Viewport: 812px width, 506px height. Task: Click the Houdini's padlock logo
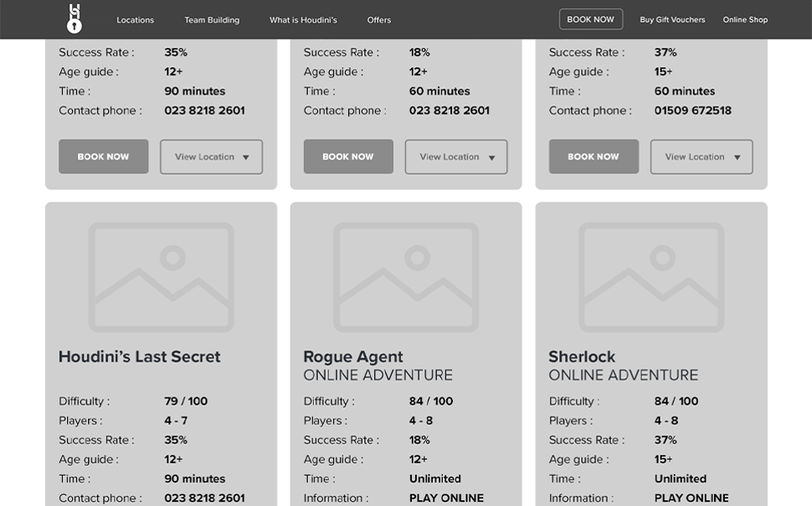pyautogui.click(x=75, y=18)
